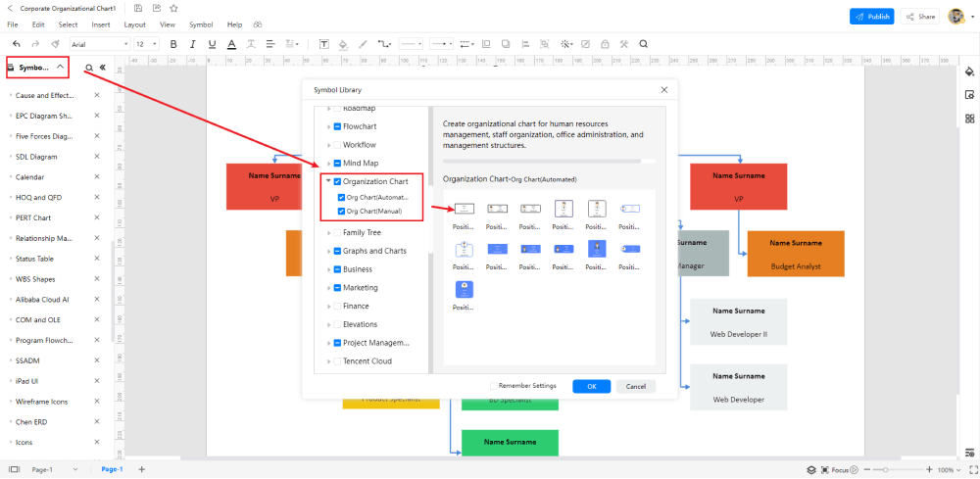Toggle the Org Chart(Manual) checkbox
This screenshot has width=980, height=479.
341,211
